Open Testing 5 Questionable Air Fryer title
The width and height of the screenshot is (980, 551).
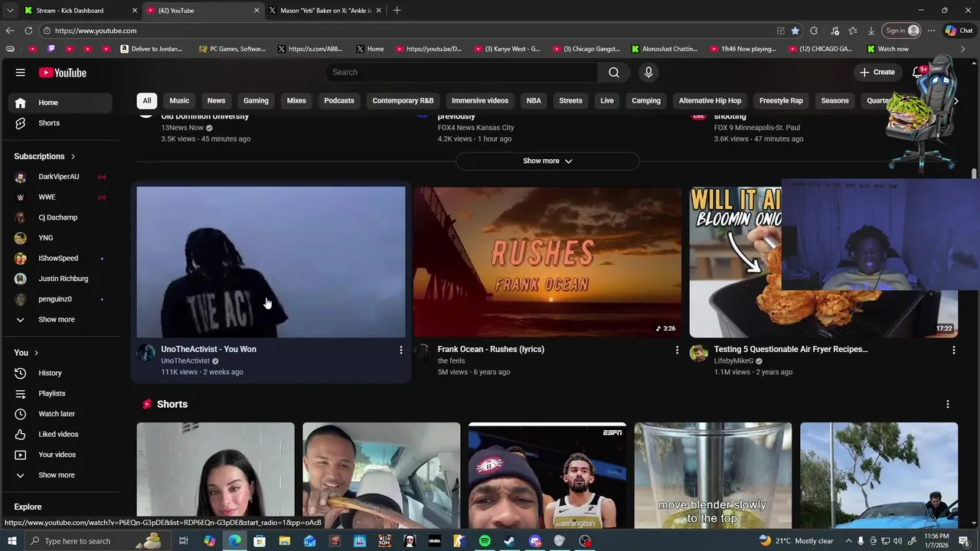tap(791, 349)
